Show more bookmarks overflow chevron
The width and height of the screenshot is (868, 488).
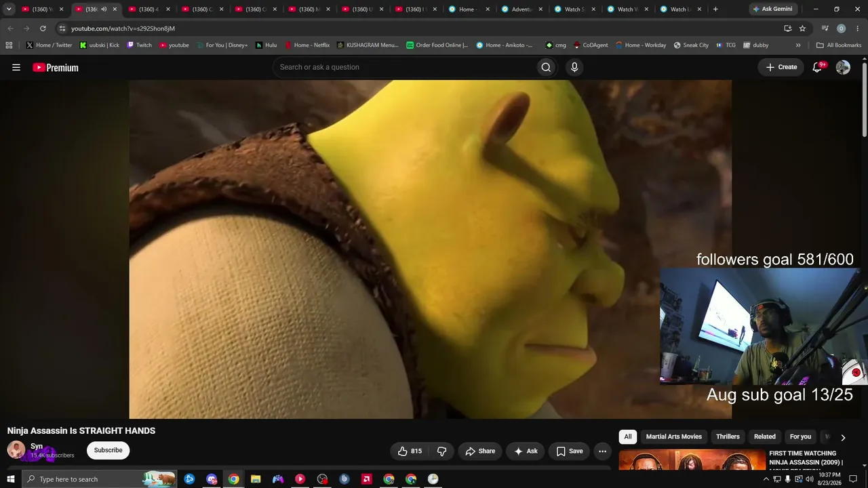click(798, 45)
